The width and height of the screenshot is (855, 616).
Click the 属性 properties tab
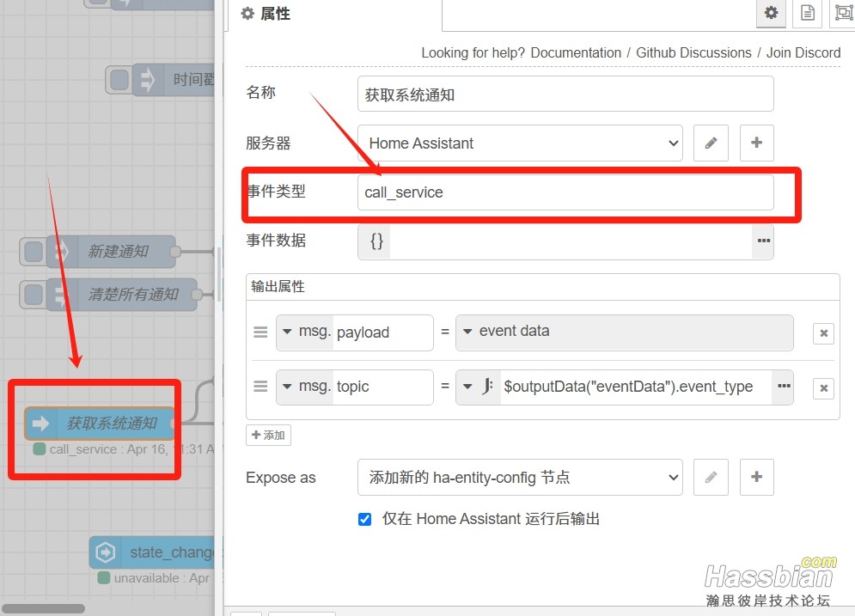(266, 14)
